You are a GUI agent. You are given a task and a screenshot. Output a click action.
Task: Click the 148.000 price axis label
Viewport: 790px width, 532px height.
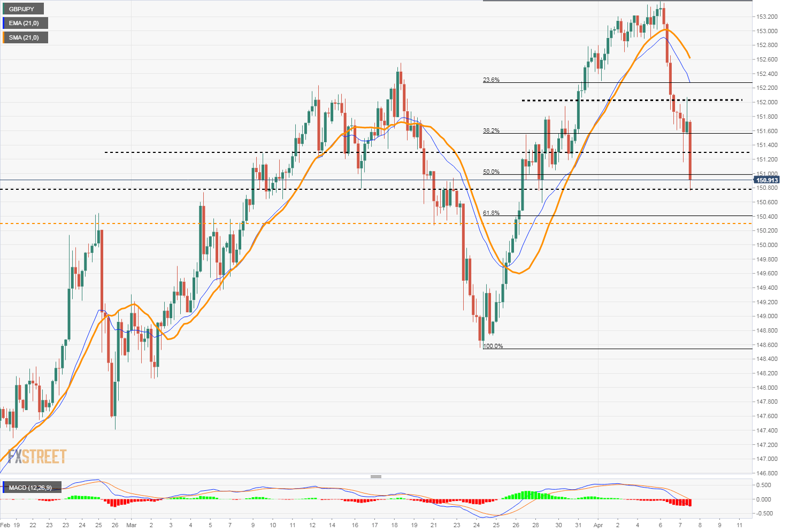pyautogui.click(x=767, y=388)
